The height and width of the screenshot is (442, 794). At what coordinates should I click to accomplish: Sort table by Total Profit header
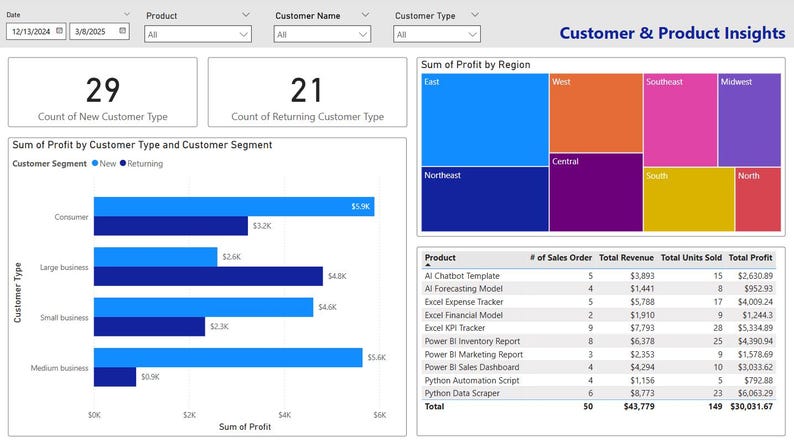750,258
